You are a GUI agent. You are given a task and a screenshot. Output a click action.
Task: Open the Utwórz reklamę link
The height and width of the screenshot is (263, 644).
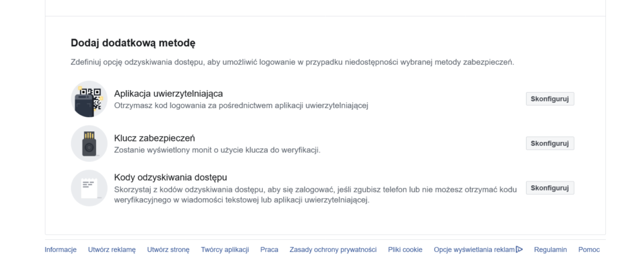pos(111,249)
